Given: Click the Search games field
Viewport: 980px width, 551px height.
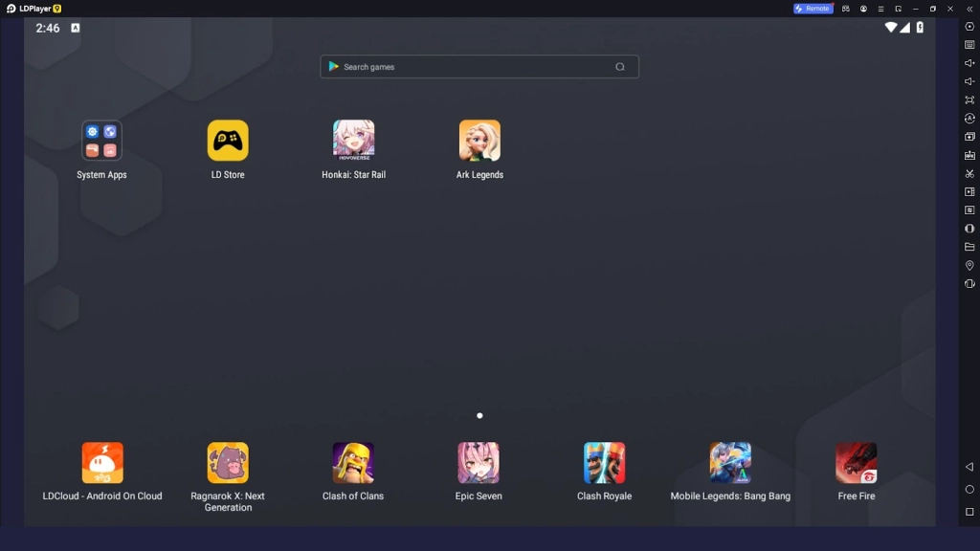Looking at the screenshot, I should click(469, 67).
